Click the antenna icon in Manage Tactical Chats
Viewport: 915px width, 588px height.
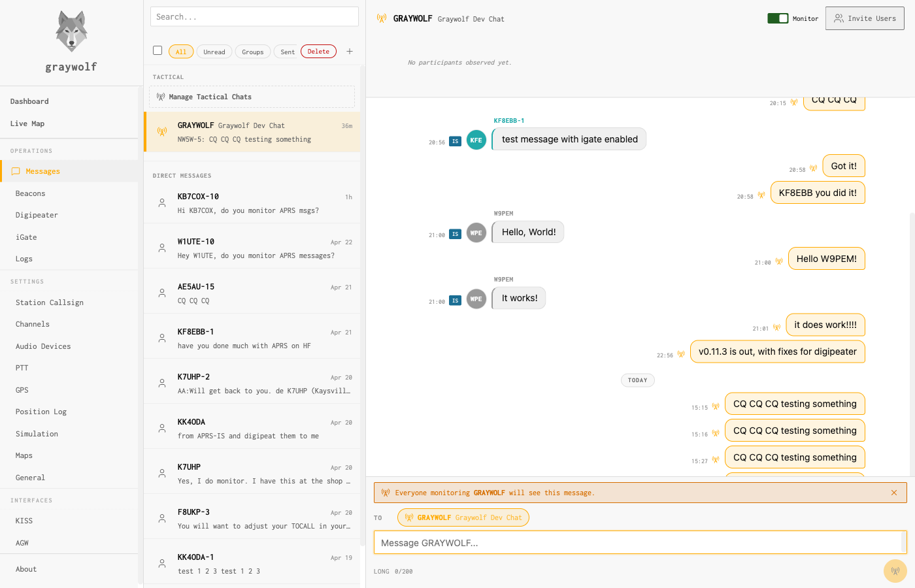coord(161,97)
